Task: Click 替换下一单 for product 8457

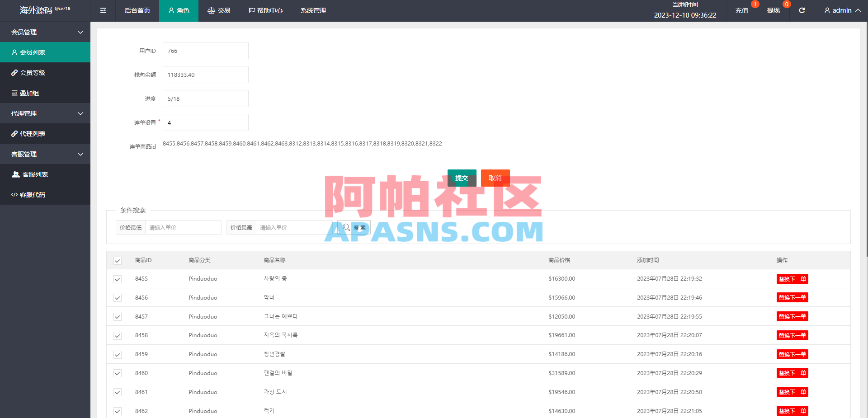Action: point(792,316)
